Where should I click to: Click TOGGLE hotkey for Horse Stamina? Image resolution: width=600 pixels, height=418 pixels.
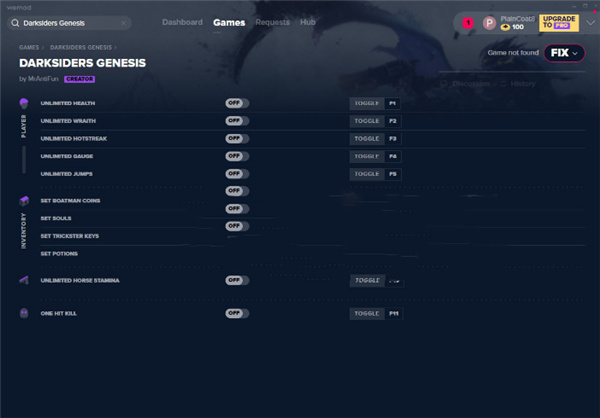(x=367, y=281)
